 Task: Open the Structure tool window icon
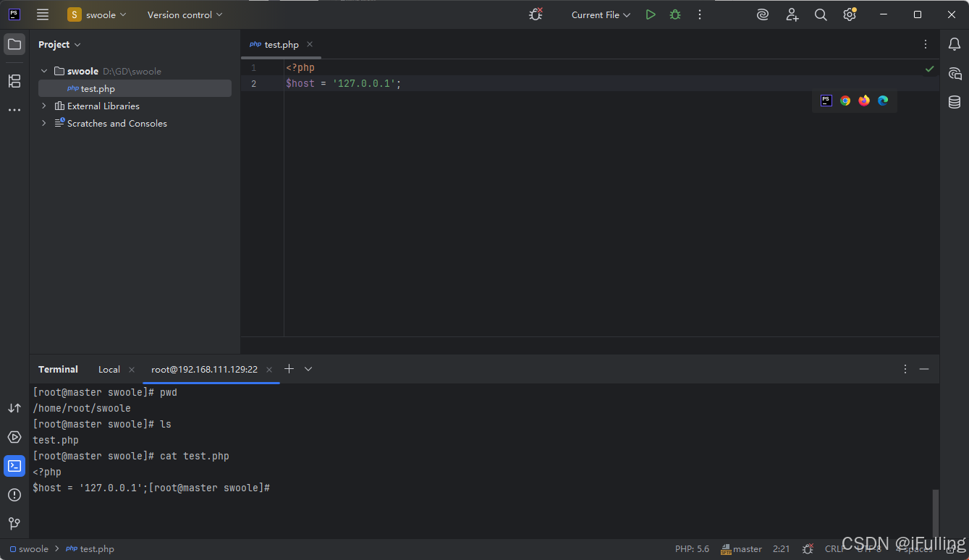[14, 81]
